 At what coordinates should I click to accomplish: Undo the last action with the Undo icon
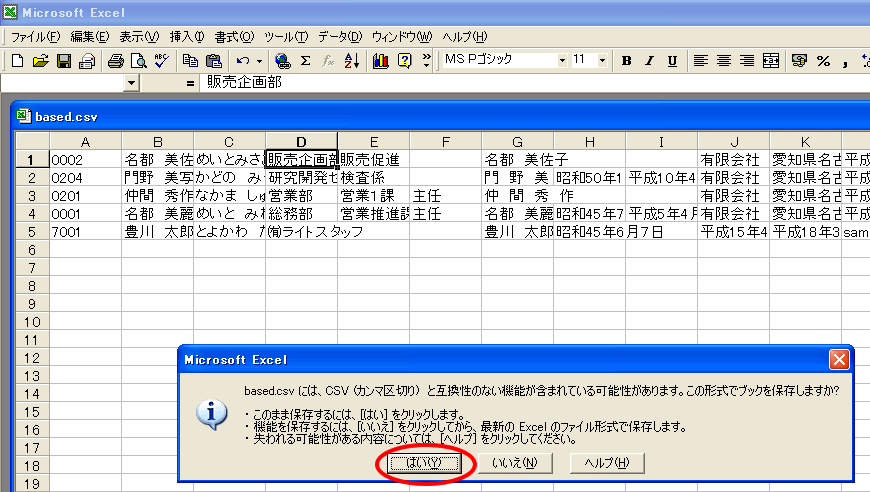pos(242,61)
